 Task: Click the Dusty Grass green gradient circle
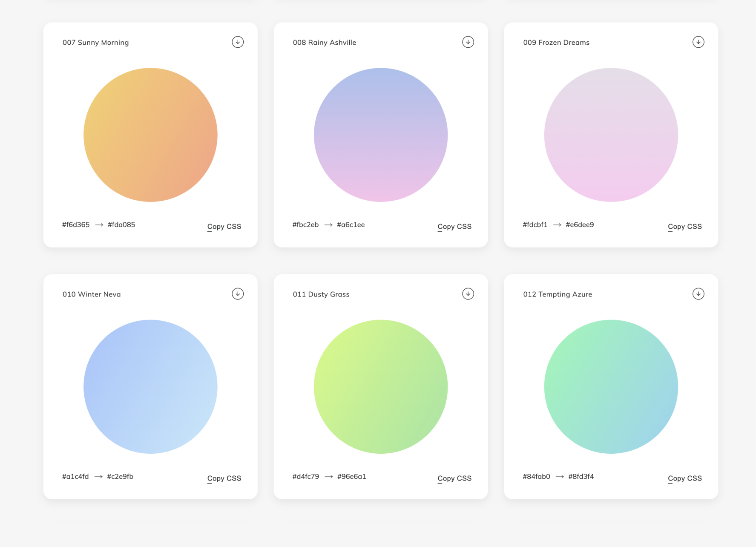coord(381,386)
